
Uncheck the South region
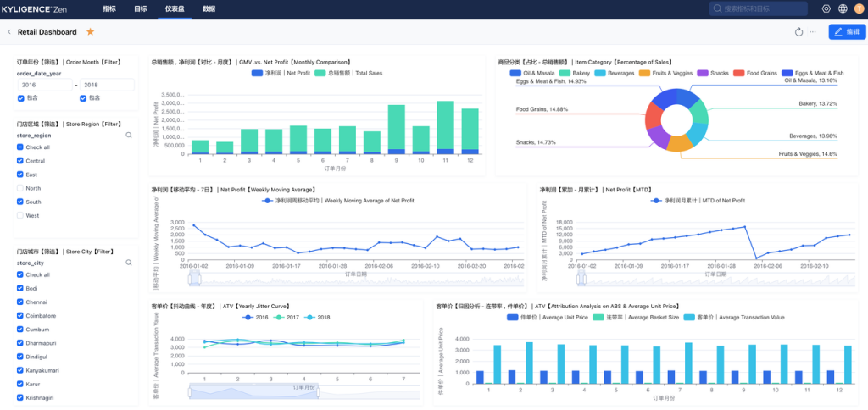20,202
